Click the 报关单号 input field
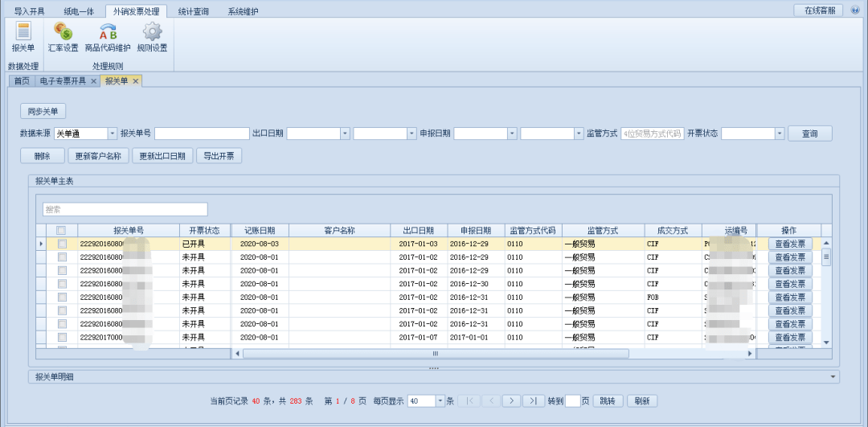The image size is (868, 427). [202, 133]
